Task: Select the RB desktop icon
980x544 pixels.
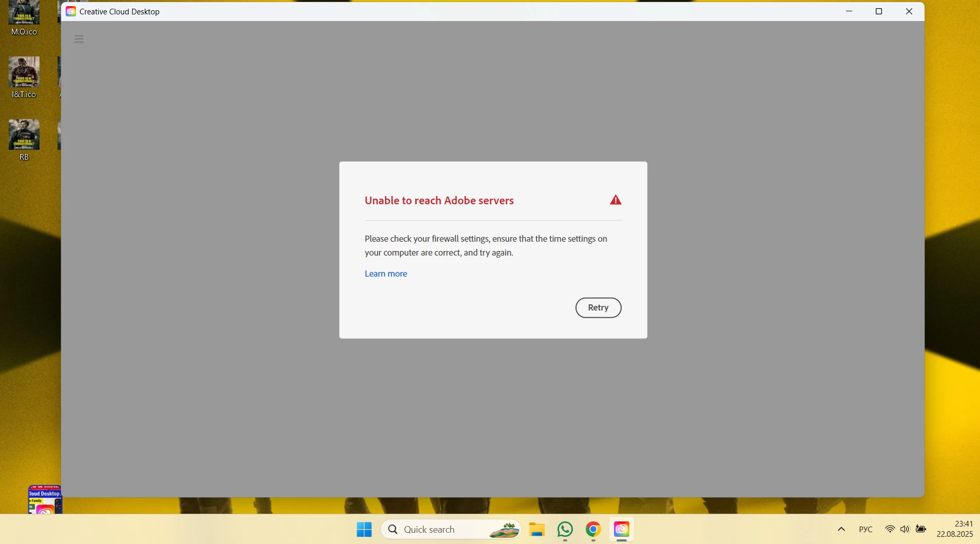Action: tap(24, 140)
